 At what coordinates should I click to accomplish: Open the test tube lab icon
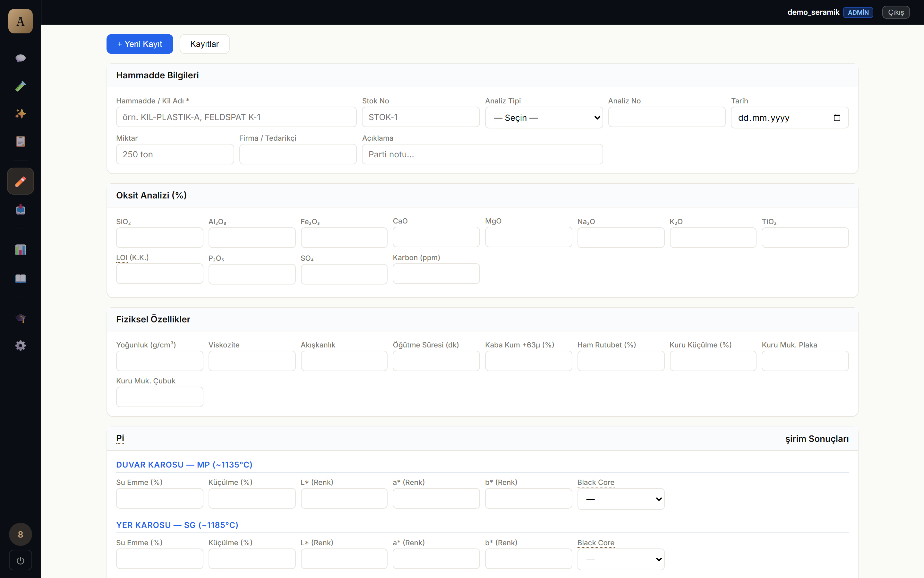20,86
